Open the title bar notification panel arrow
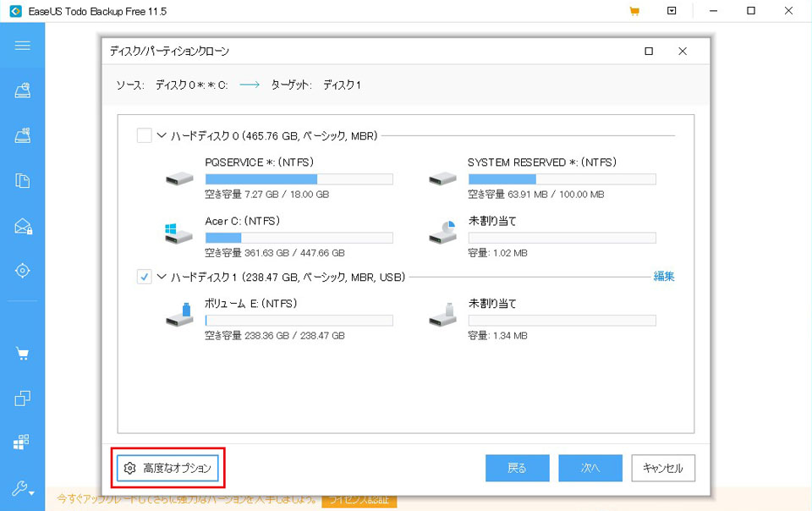The image size is (812, 511). 671,11
